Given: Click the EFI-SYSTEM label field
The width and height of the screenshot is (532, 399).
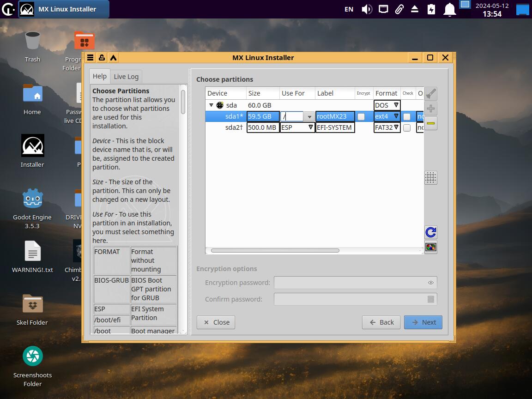Looking at the screenshot, I should click(335, 127).
